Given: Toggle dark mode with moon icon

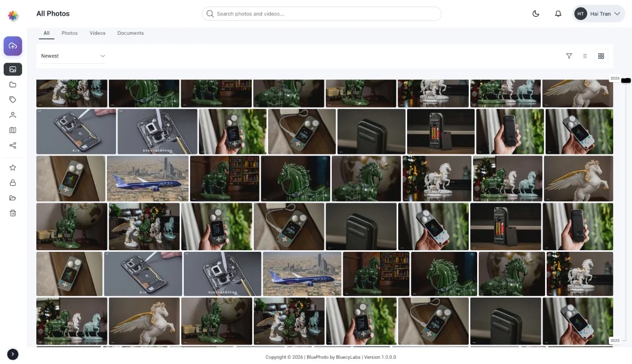Looking at the screenshot, I should tap(536, 14).
